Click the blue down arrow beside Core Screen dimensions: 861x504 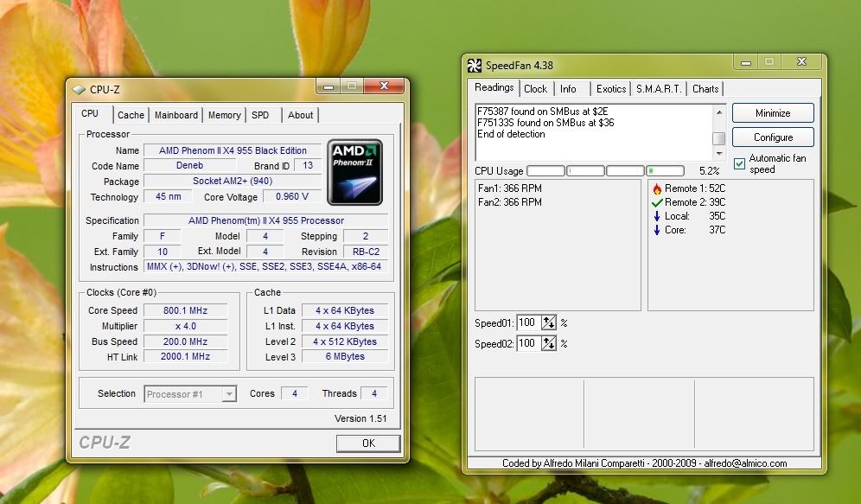click(657, 230)
